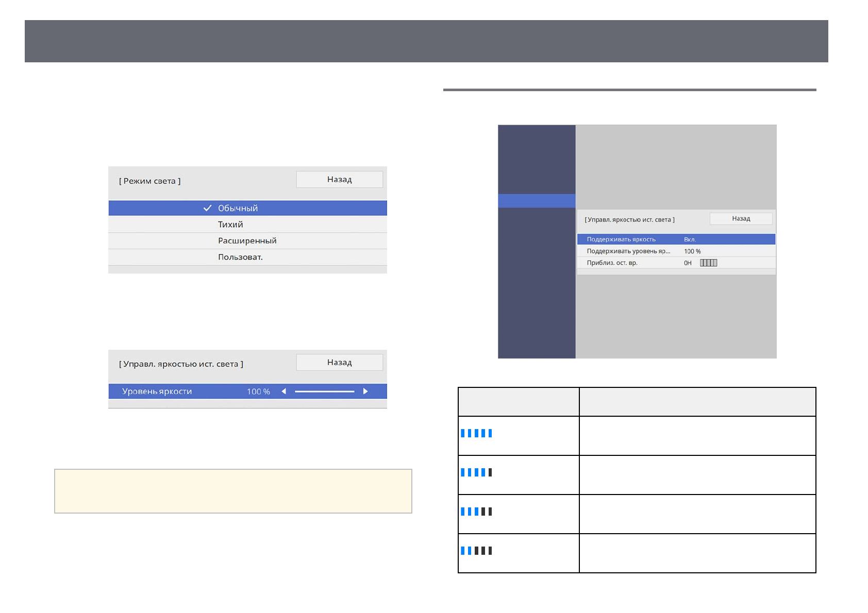Toggle the Поддерживать яркость setting
The height and width of the screenshot is (613, 868).
675,240
